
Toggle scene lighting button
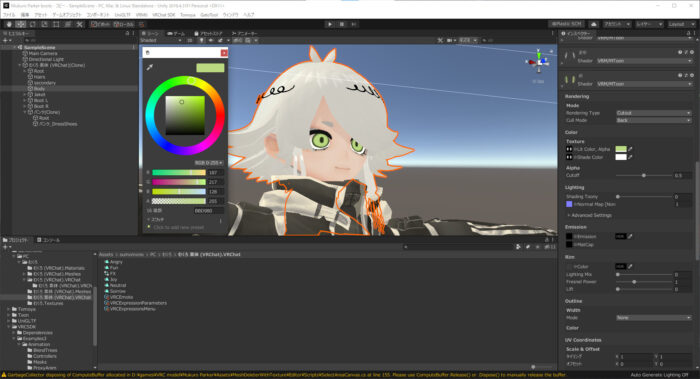tap(202, 40)
